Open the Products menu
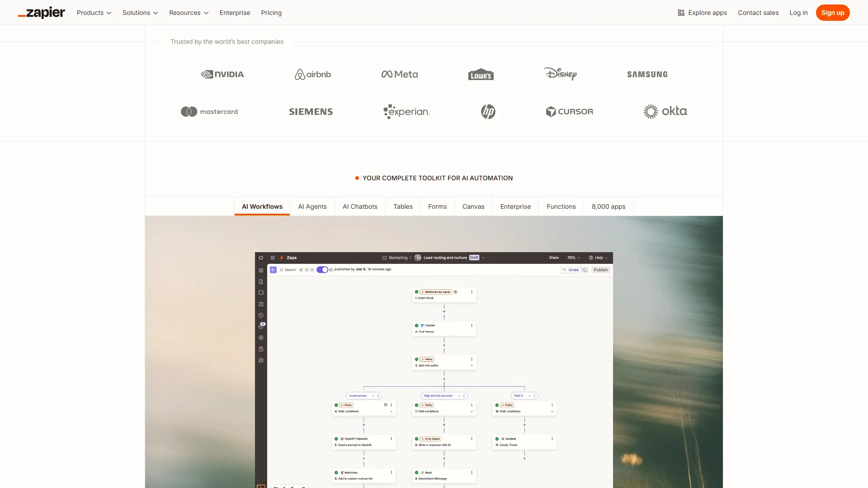This screenshot has width=868, height=488. [x=94, y=13]
